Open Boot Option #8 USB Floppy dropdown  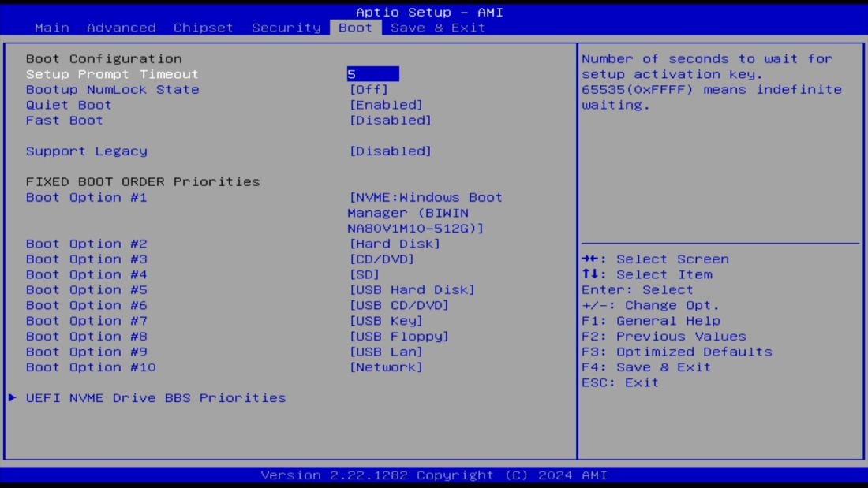[399, 337]
